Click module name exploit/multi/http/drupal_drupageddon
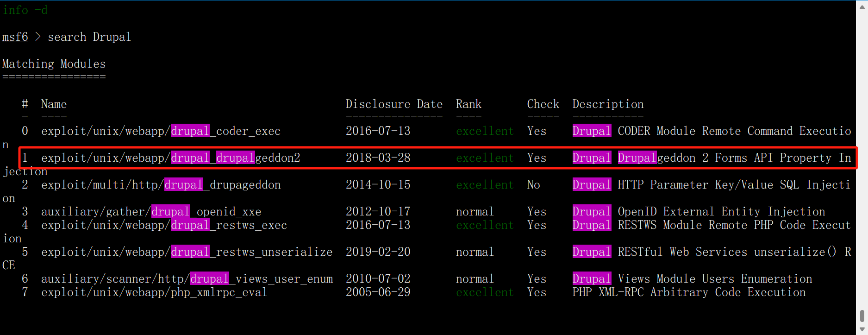868x335 pixels. point(161,185)
